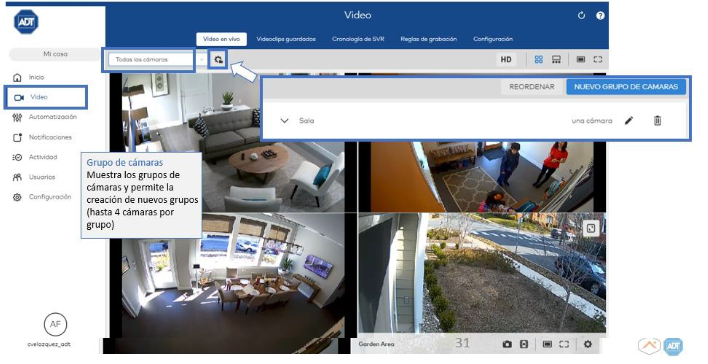Edit the Sala group with pencil icon
Image resolution: width=708 pixels, height=364 pixels.
point(629,121)
